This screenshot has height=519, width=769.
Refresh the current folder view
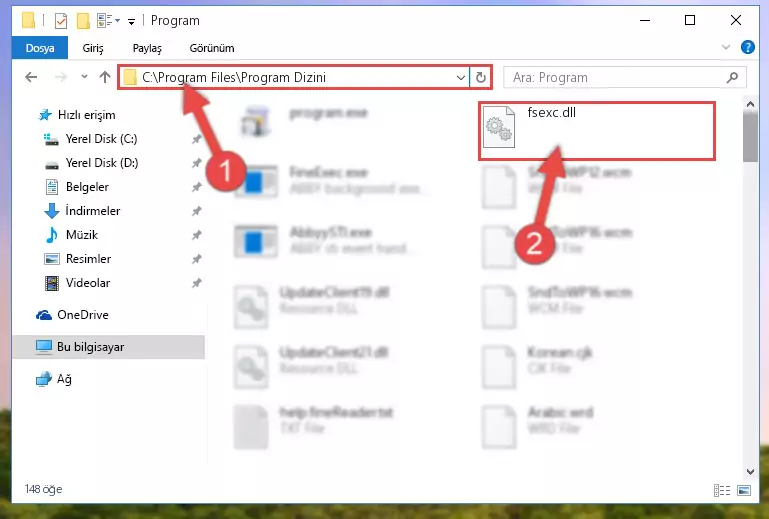click(x=481, y=78)
